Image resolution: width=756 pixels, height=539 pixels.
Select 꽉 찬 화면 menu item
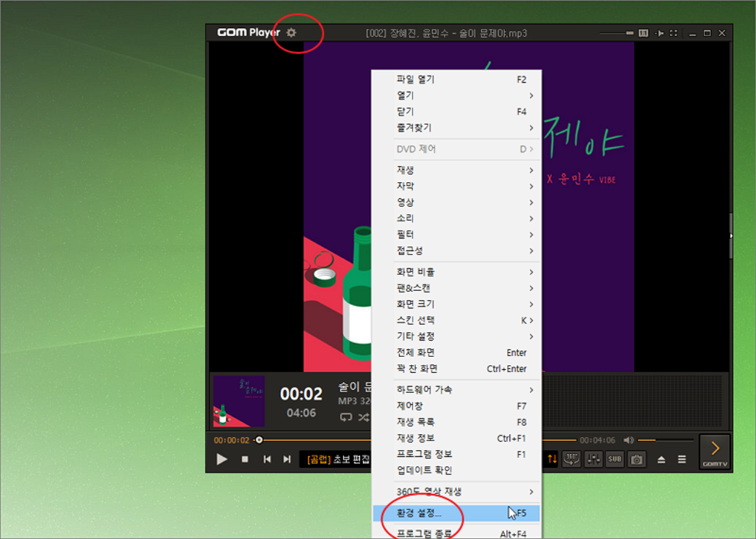pyautogui.click(x=456, y=369)
